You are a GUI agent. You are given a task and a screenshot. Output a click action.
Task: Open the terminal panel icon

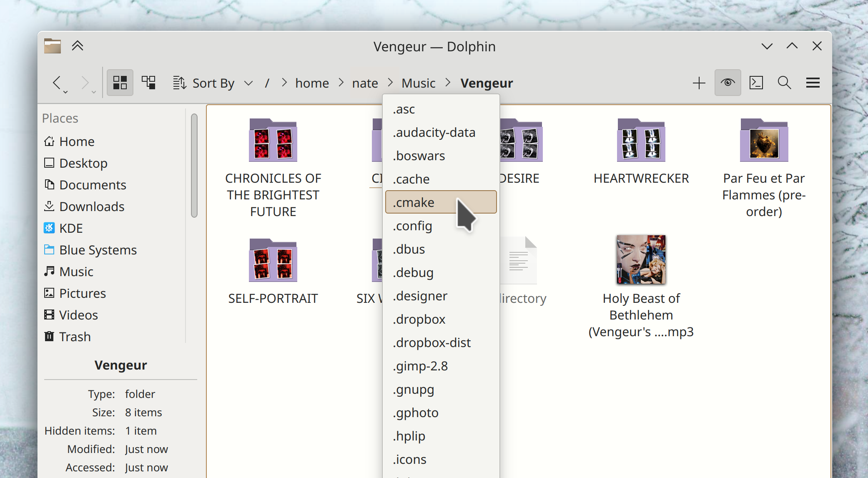click(x=756, y=83)
